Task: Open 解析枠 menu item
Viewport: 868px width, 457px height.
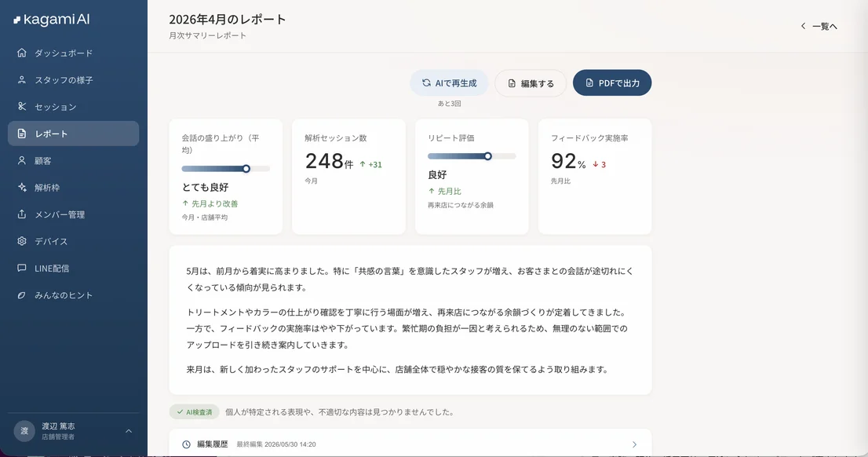Action: [73, 187]
